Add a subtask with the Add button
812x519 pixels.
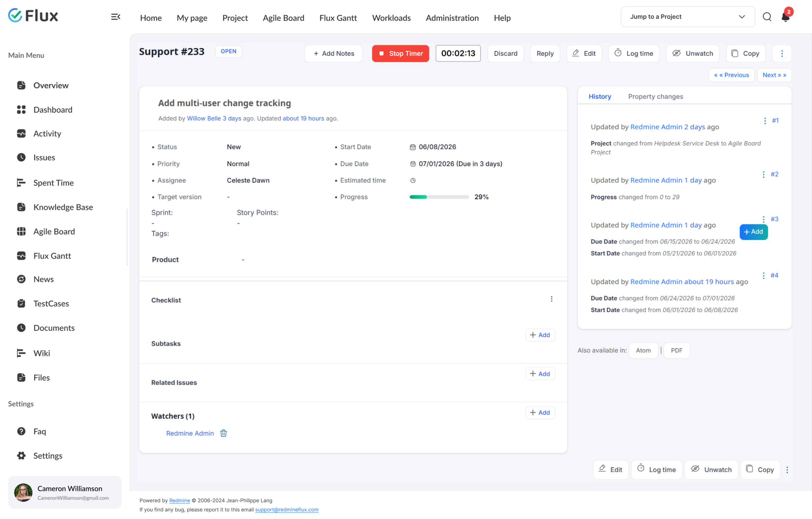tap(540, 335)
